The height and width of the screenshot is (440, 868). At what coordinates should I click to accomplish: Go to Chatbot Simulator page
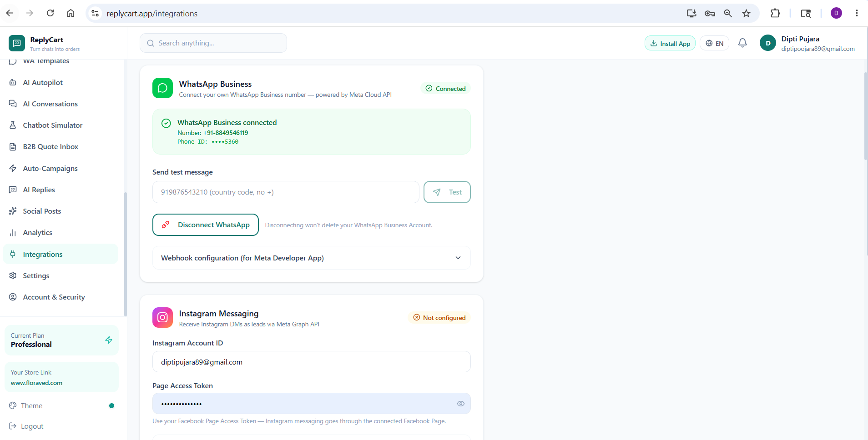point(52,125)
